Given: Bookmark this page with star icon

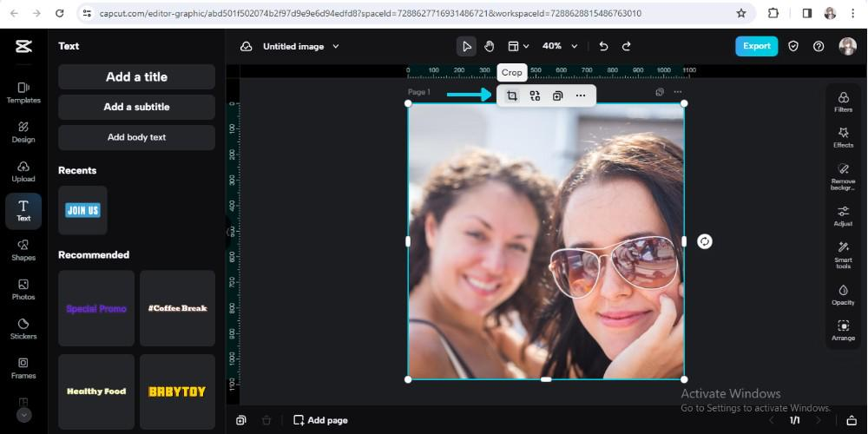Looking at the screenshot, I should pos(741,13).
